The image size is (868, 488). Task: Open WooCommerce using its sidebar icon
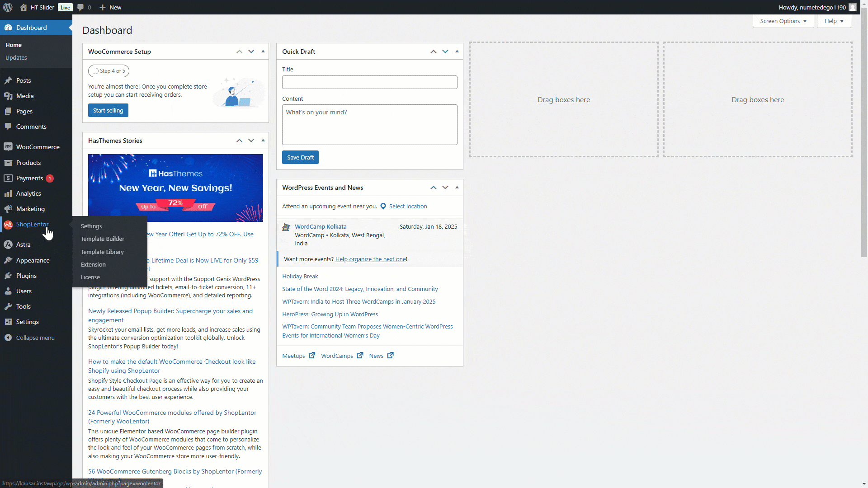tap(9, 146)
